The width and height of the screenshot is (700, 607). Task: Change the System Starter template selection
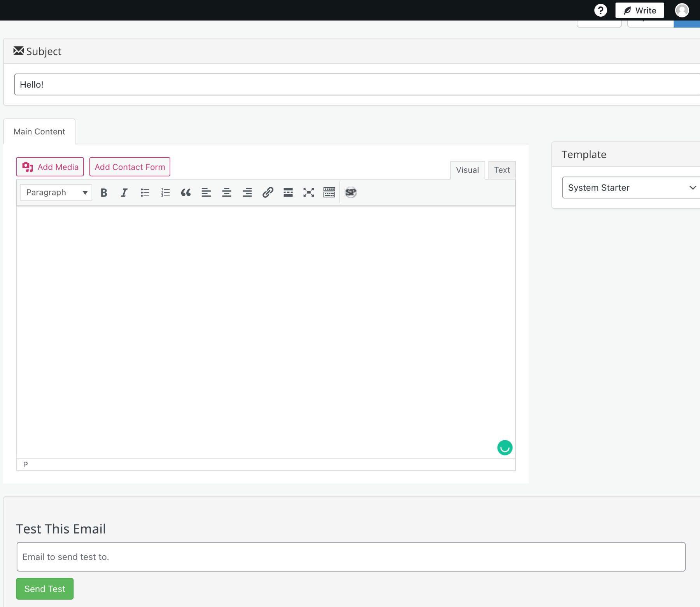pos(631,187)
